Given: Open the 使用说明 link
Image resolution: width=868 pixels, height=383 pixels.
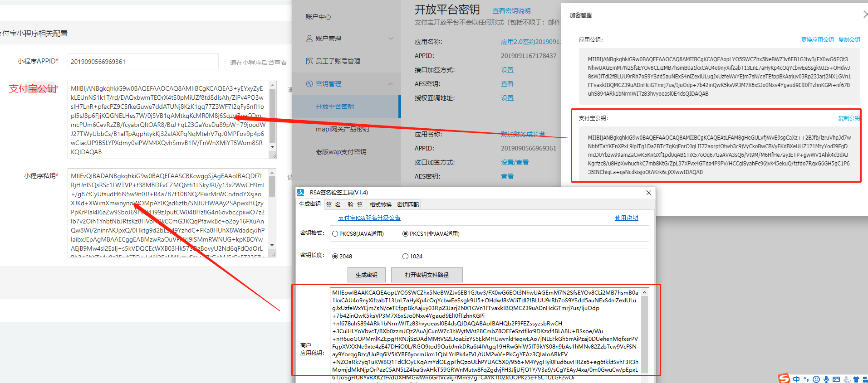Looking at the screenshot, I should 627,218.
